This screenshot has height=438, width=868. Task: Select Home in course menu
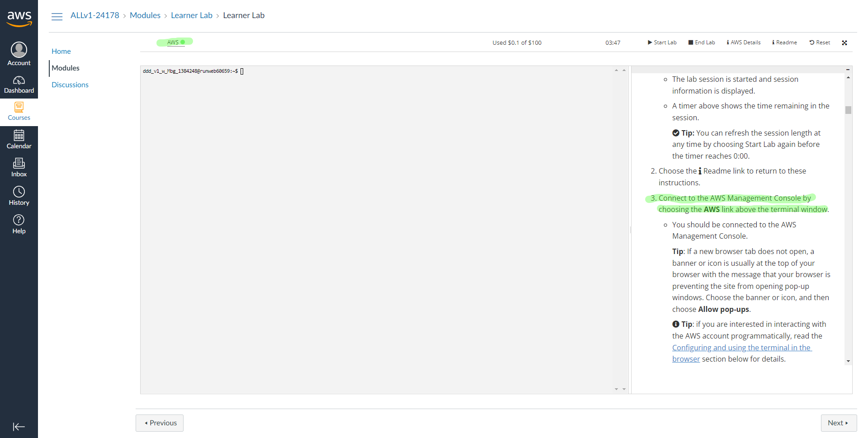click(61, 52)
